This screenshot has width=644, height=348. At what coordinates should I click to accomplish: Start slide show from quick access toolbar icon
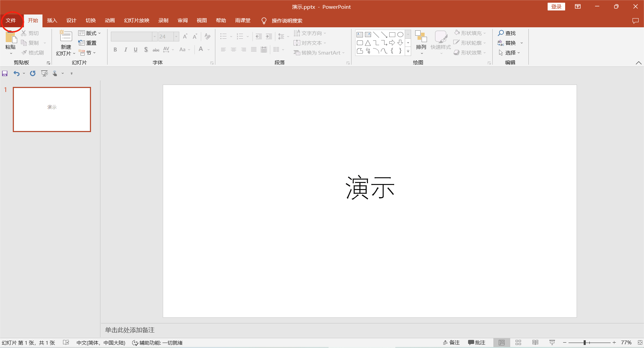[x=44, y=73]
